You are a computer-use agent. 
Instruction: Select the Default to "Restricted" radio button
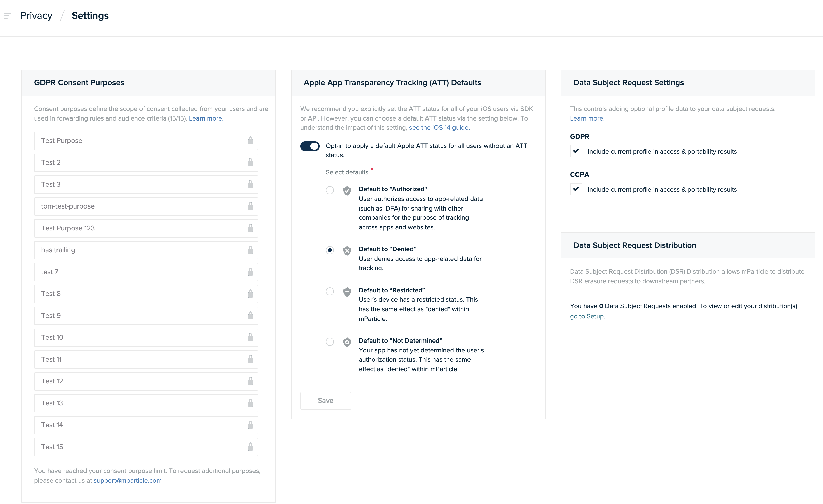click(x=330, y=291)
